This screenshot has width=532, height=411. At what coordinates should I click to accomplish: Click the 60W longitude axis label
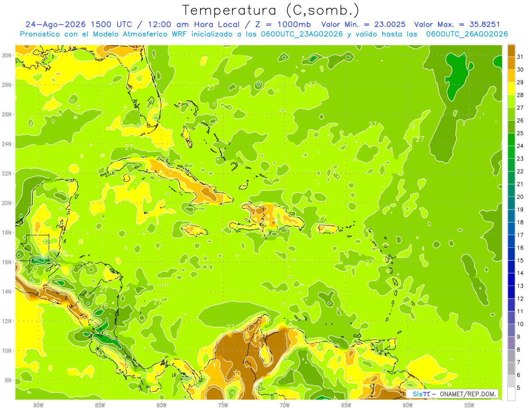[x=408, y=405]
